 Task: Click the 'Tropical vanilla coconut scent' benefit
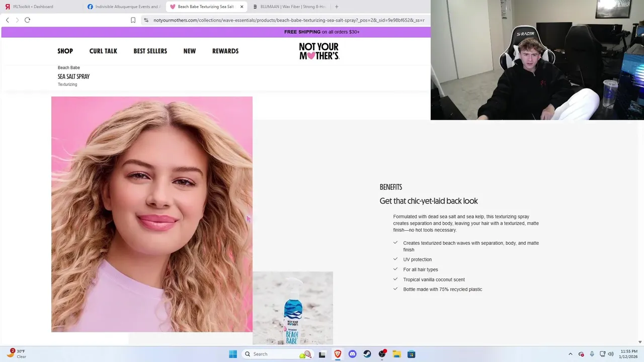[434, 280]
